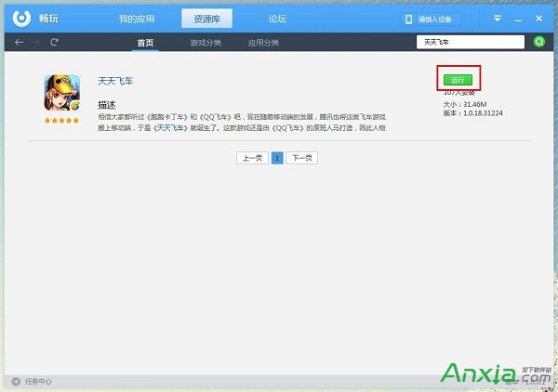Select page number 1

pyautogui.click(x=277, y=158)
